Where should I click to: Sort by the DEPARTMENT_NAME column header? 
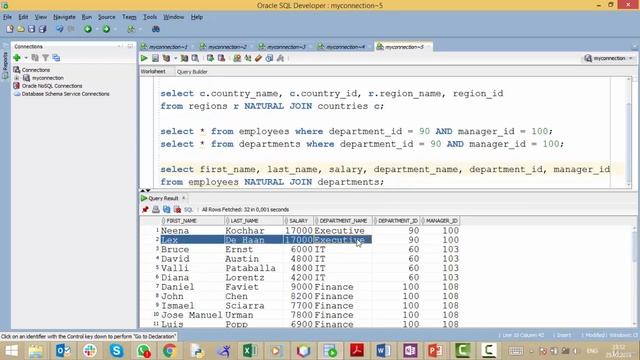click(x=343, y=221)
